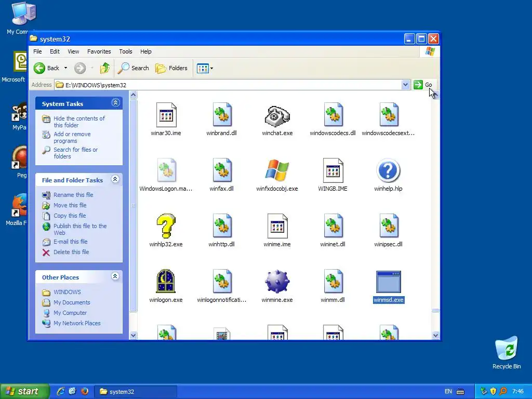Select the winchat.exe telephone icon
The width and height of the screenshot is (532, 399).
pyautogui.click(x=277, y=116)
